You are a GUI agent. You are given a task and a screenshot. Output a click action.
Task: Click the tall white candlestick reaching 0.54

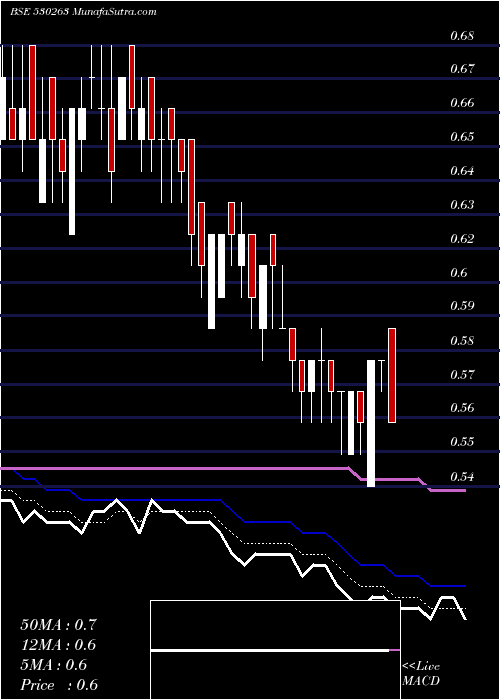371,423
